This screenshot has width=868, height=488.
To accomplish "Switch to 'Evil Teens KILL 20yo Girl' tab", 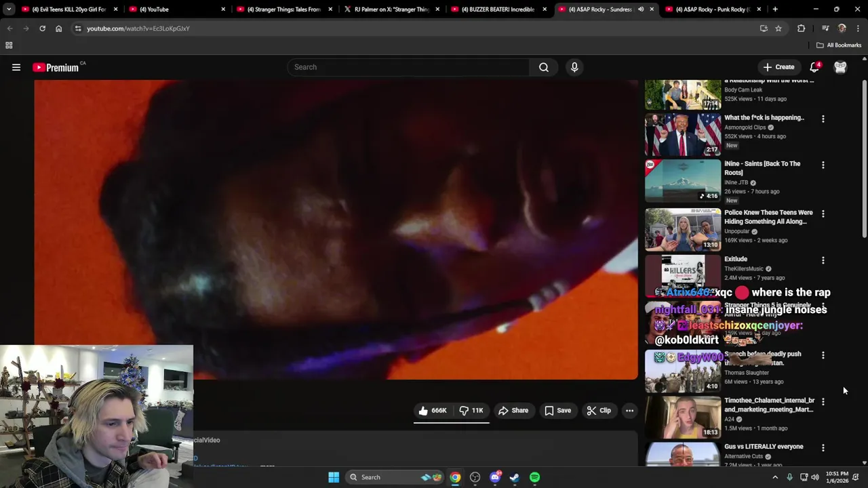I will tap(68, 9).
